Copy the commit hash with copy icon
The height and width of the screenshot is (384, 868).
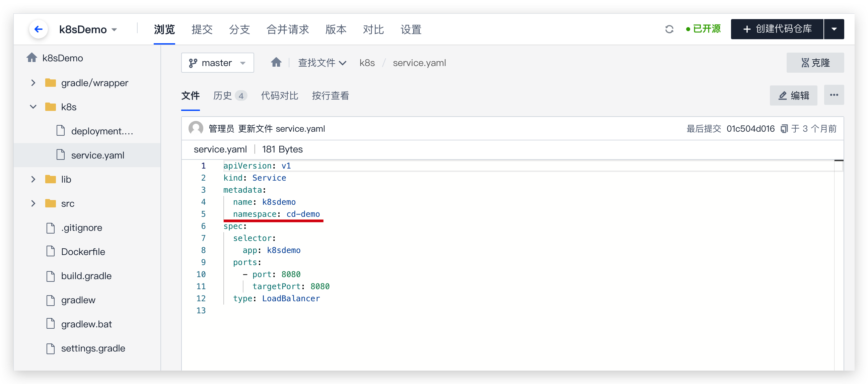(x=784, y=129)
